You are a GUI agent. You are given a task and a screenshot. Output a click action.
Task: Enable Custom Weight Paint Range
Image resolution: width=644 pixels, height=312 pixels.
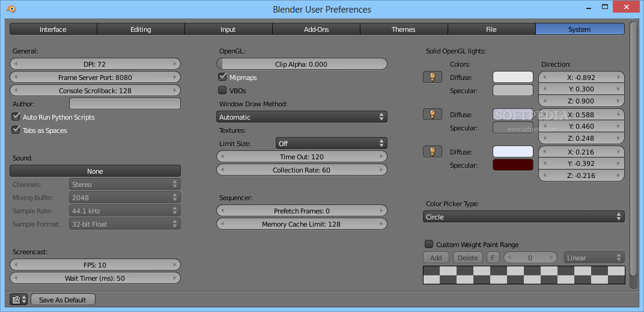pos(429,245)
